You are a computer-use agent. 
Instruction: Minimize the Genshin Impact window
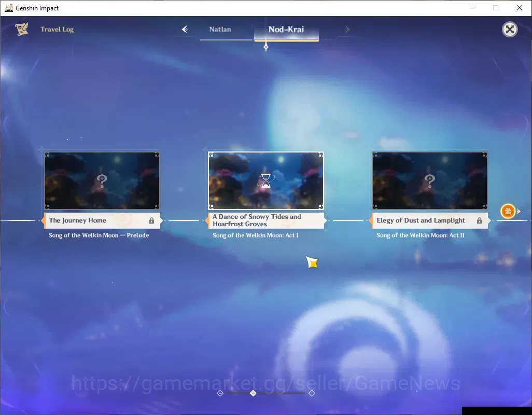[472, 8]
